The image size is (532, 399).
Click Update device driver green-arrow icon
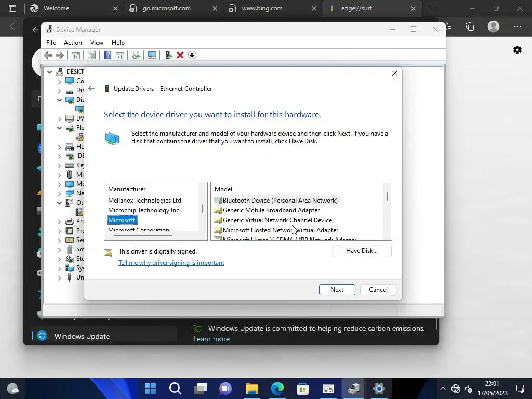pos(168,55)
